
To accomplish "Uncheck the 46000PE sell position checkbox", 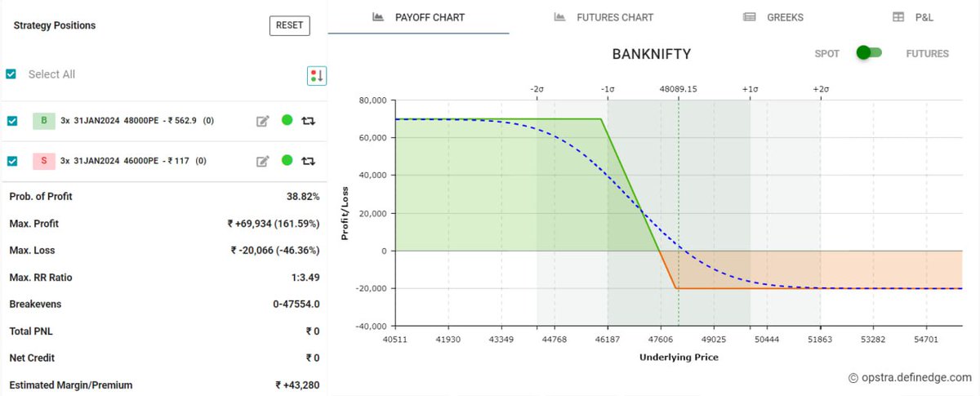I will 11,161.
